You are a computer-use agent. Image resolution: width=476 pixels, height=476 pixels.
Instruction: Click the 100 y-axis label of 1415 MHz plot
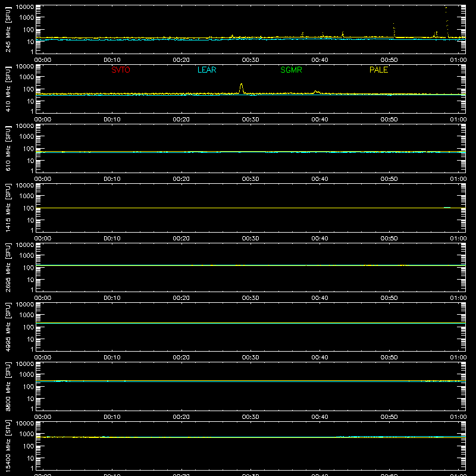tap(29, 208)
